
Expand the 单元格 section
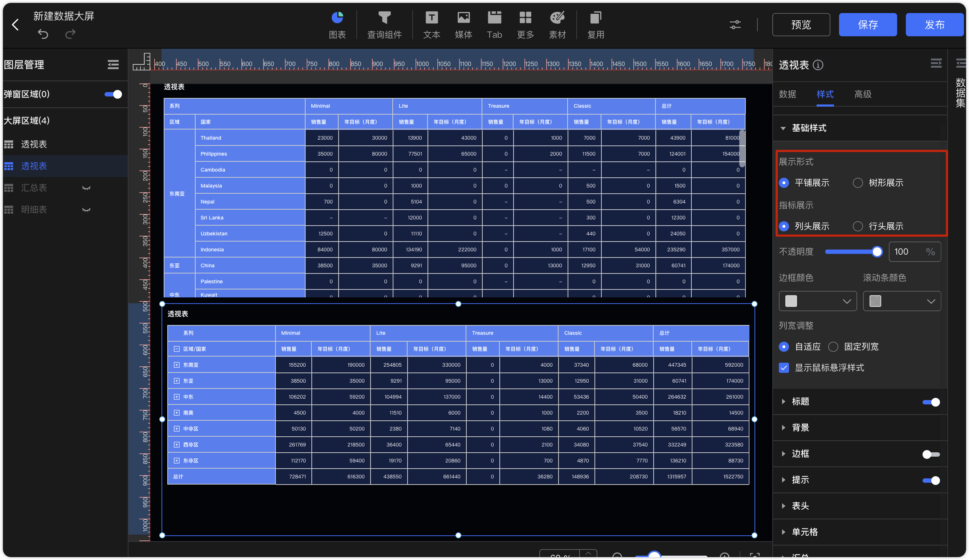tap(783, 532)
